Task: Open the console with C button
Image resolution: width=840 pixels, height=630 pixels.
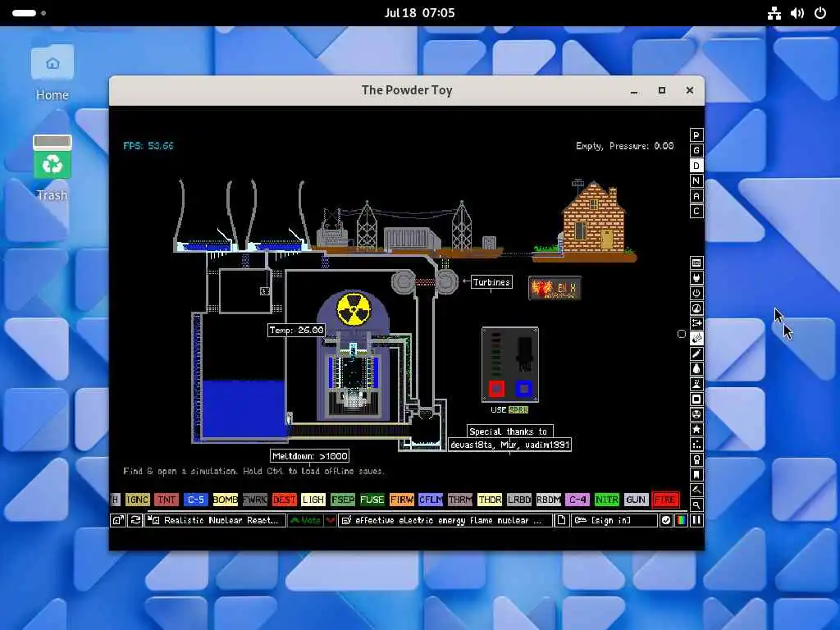Action: click(696, 211)
